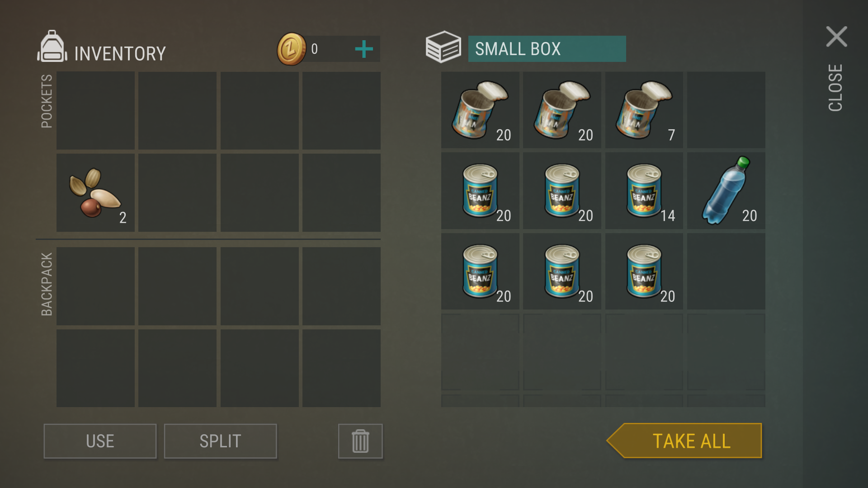Select the first empty can stack of 20
The width and height of the screenshot is (868, 488).
[480, 110]
